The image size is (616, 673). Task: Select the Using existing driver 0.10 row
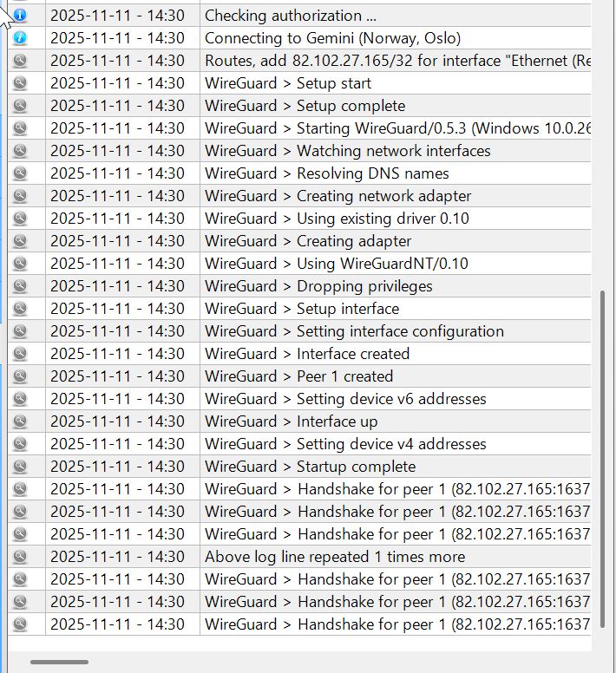382,219
